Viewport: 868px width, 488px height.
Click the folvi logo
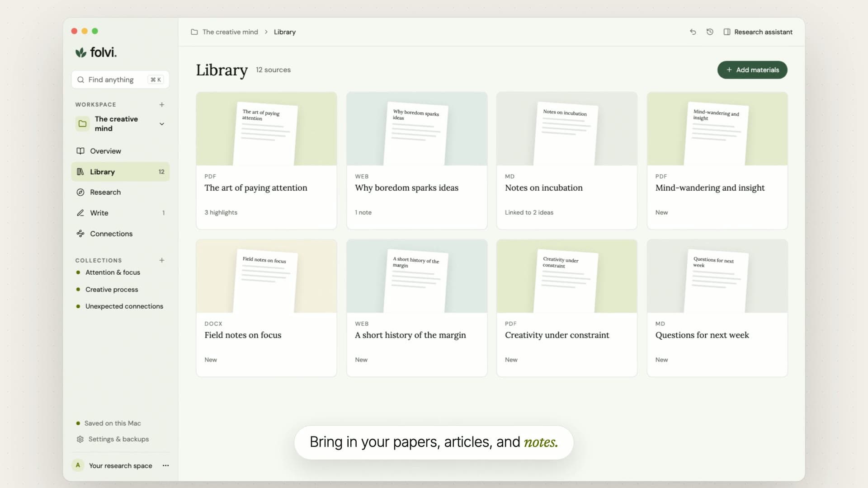tap(96, 52)
